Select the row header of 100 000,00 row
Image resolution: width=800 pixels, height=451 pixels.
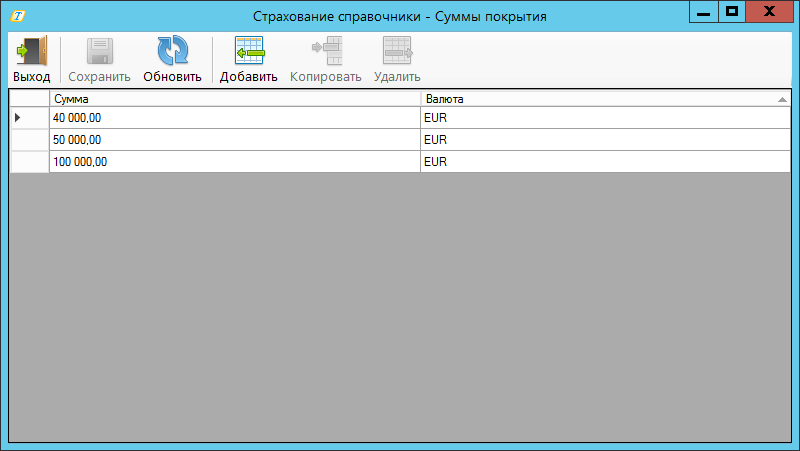pyautogui.click(x=29, y=162)
